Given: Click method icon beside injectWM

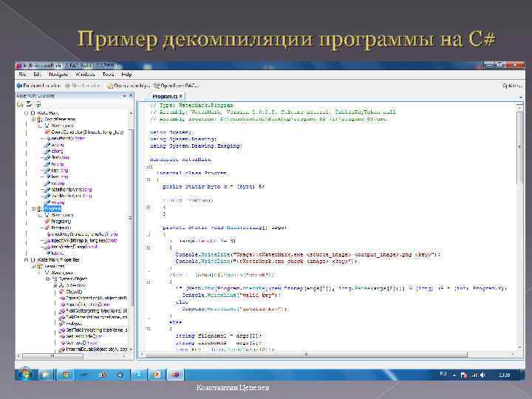Looking at the screenshot, I should [x=47, y=241].
